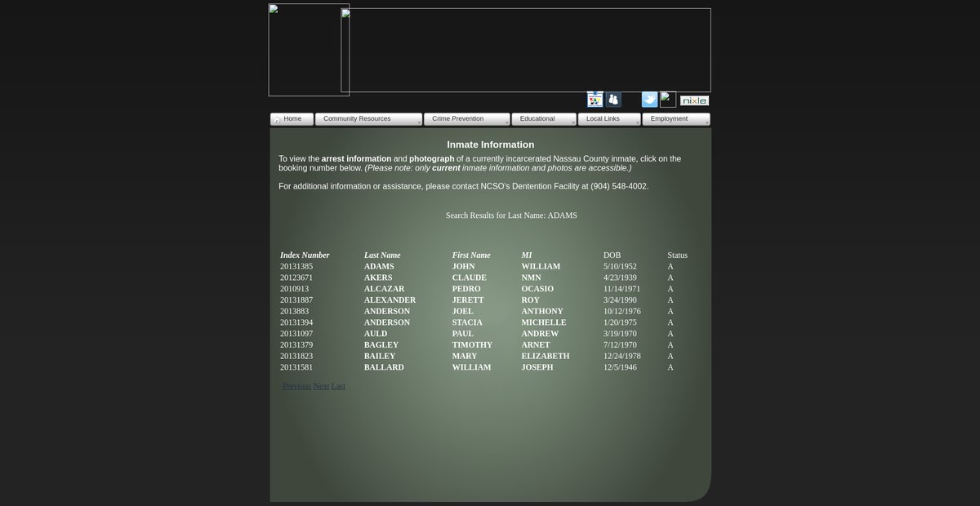Open booking number 20131581
Screen dimensions: 980x506
coord(296,367)
